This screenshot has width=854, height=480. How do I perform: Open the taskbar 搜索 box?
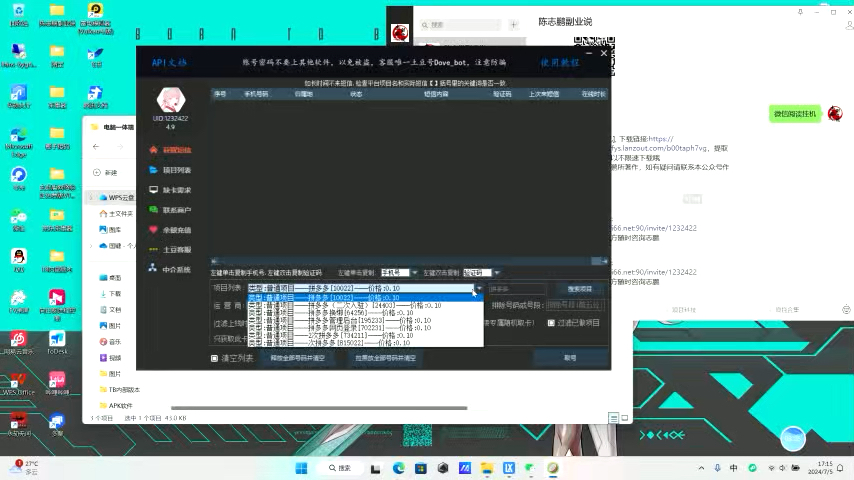click(340, 468)
